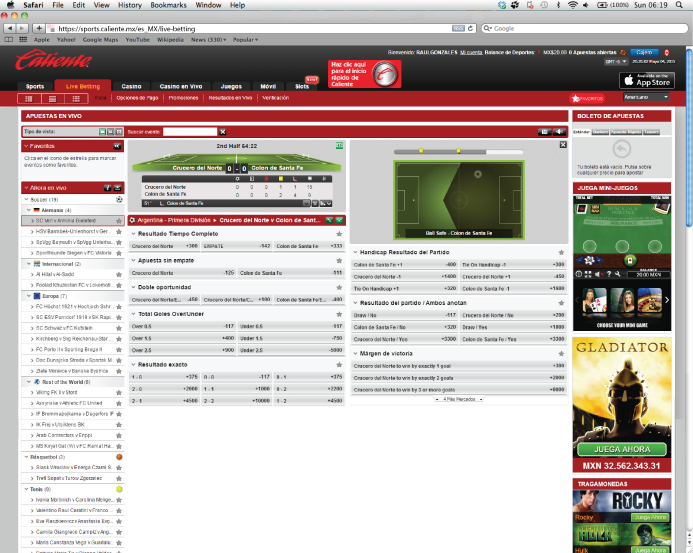Click the refresh icon beside Apuestas abiertas

point(623,53)
